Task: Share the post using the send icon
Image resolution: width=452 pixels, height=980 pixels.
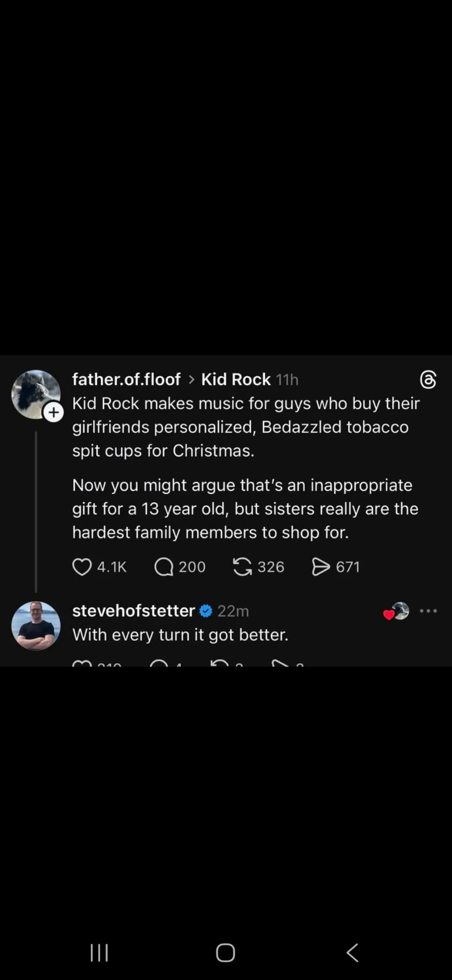Action: click(321, 567)
